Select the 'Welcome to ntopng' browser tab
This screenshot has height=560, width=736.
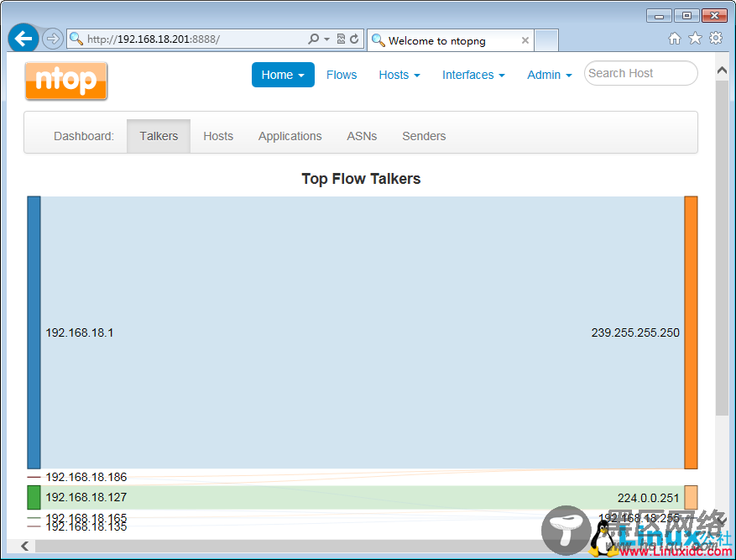450,40
